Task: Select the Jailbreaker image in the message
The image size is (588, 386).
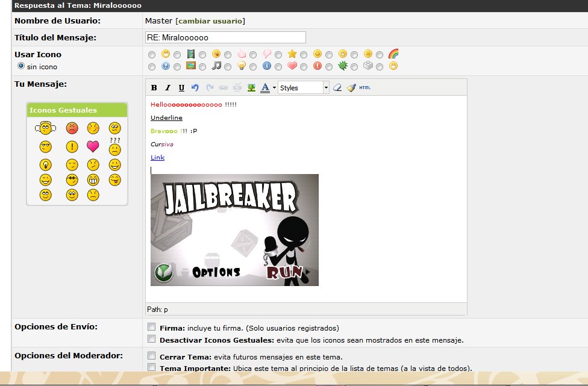Action: coord(234,229)
